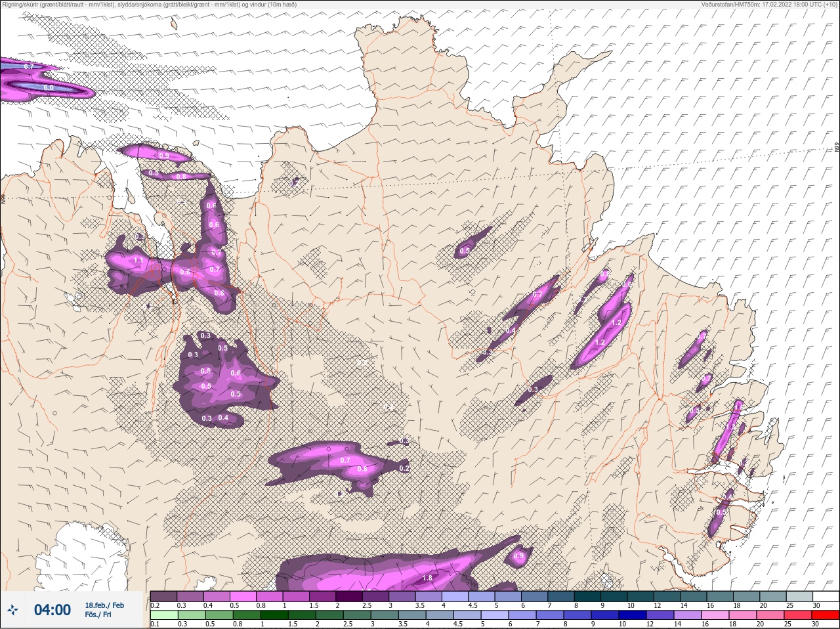Click bright magenta swatch between 0.5 and 0.8

(243, 596)
